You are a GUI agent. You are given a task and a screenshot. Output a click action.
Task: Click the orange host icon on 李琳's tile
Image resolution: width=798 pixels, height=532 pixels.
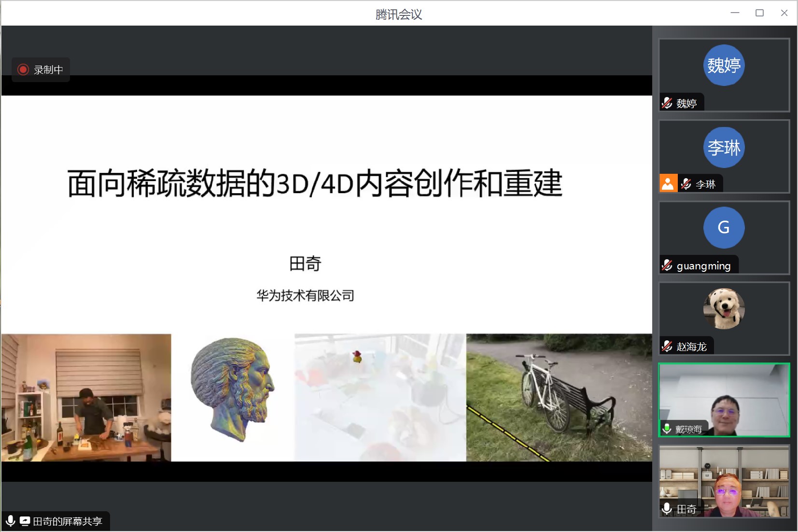point(668,183)
